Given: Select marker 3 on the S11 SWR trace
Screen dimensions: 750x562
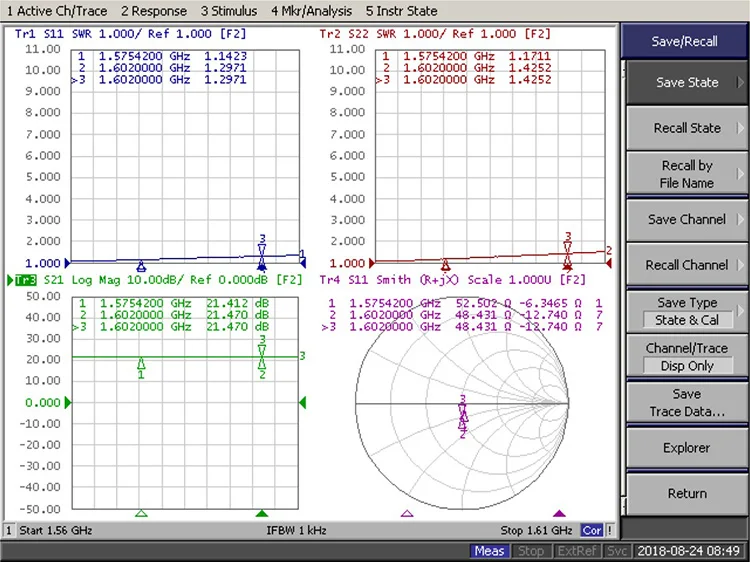Looking at the screenshot, I should pyautogui.click(x=262, y=250).
